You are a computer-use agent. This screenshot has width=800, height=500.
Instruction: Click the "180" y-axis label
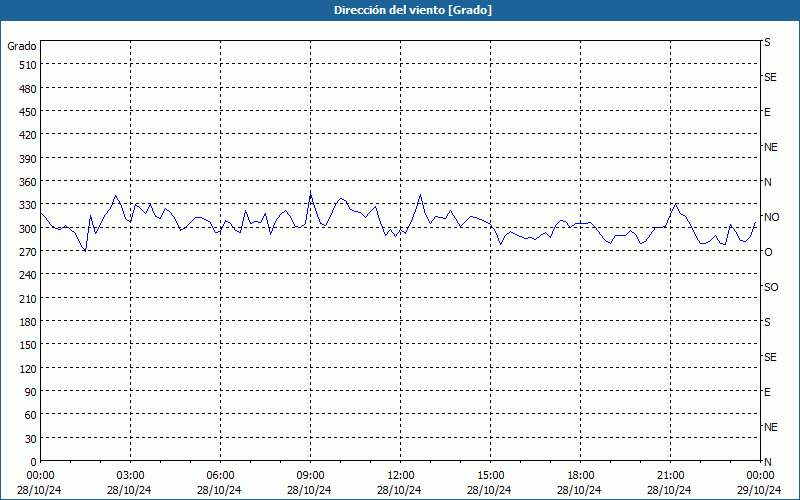(28, 322)
